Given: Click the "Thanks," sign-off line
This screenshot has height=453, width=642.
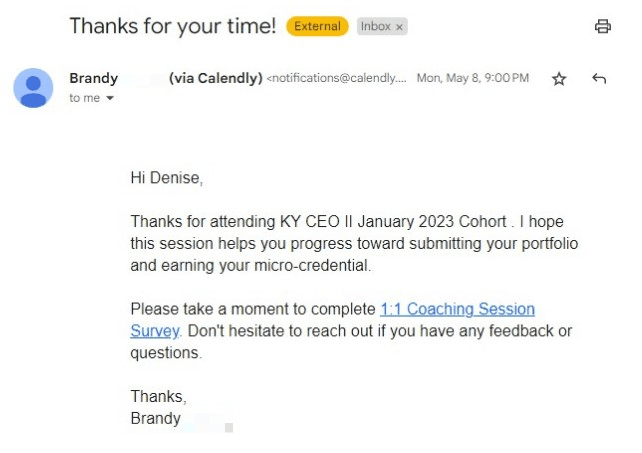Looking at the screenshot, I should (158, 396).
